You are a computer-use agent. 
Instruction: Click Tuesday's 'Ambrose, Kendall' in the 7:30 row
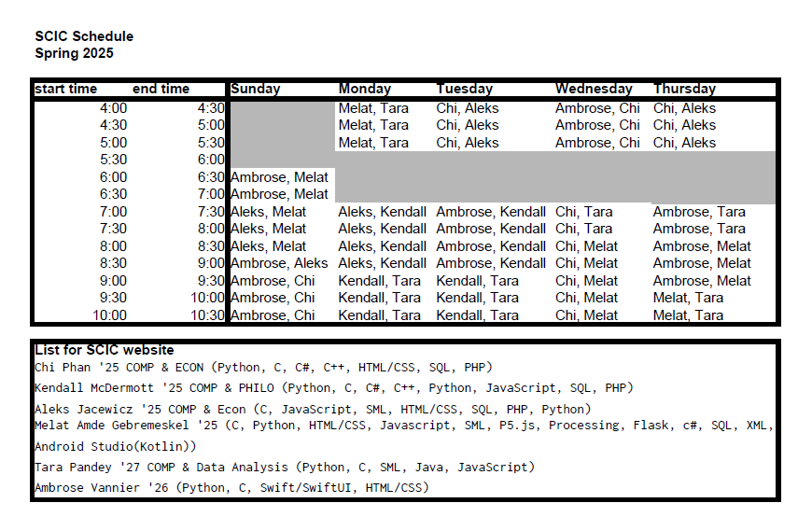pyautogui.click(x=491, y=229)
